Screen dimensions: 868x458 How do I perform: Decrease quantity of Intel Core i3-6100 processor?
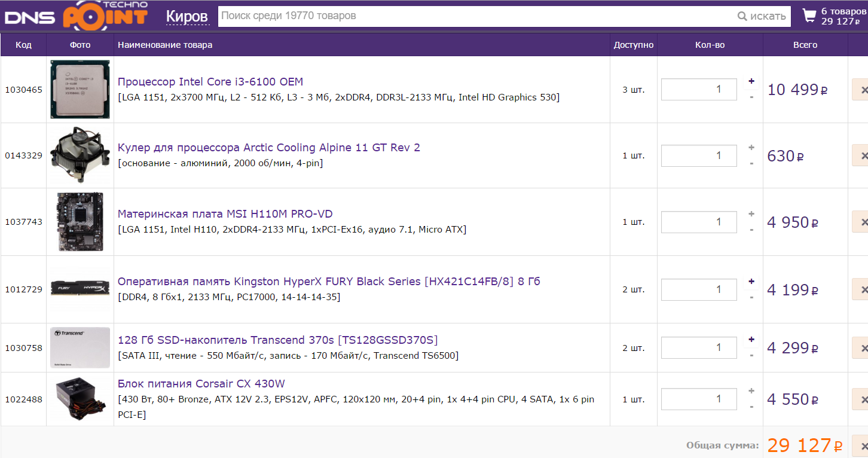point(751,97)
